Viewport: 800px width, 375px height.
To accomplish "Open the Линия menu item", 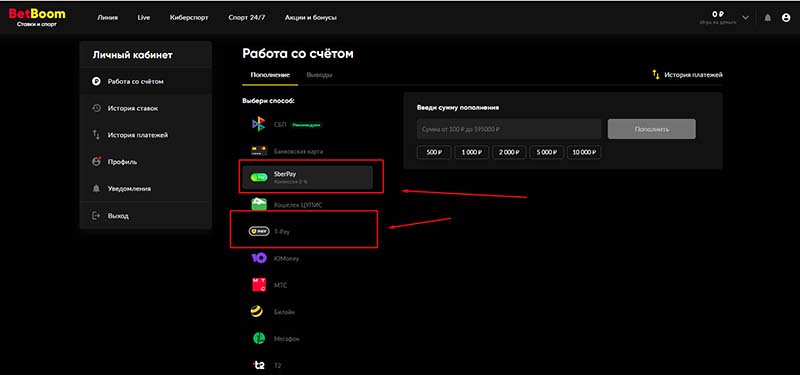I will pyautogui.click(x=108, y=17).
